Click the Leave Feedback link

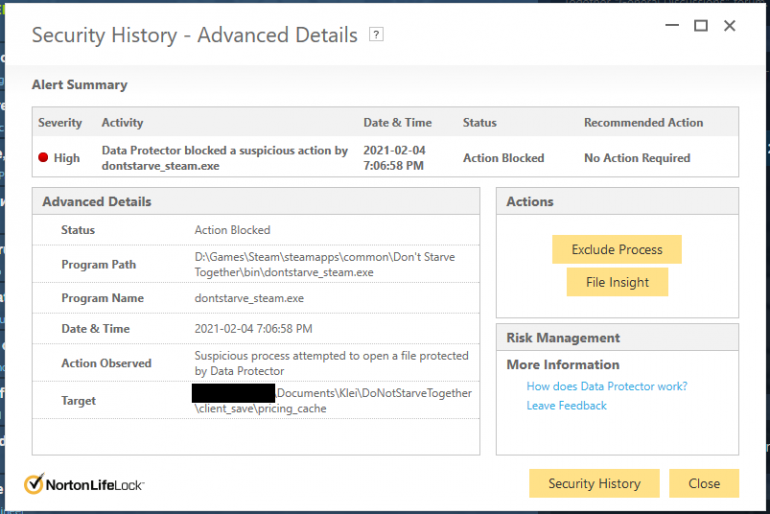566,405
